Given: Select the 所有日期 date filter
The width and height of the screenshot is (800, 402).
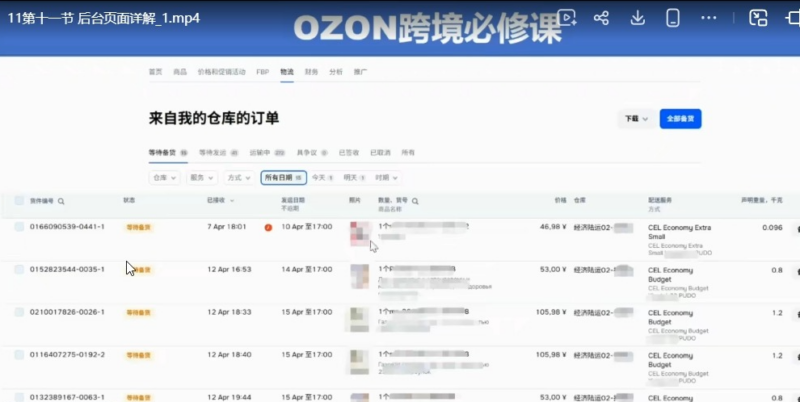Looking at the screenshot, I should pos(284,178).
